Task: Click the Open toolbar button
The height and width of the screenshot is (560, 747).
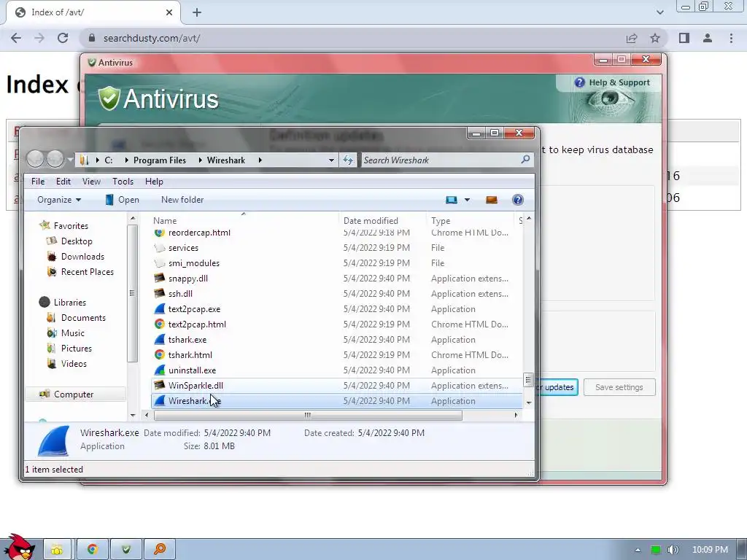Action: pos(123,200)
